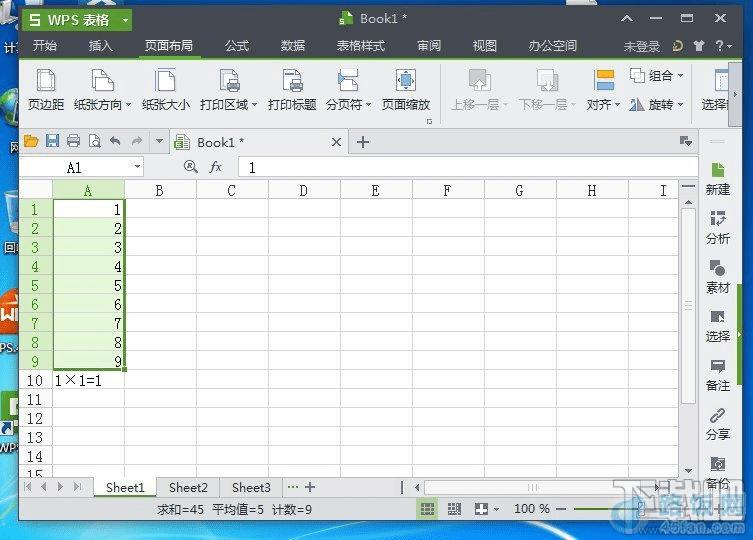Go to the first sheet navigation arrow

point(28,487)
